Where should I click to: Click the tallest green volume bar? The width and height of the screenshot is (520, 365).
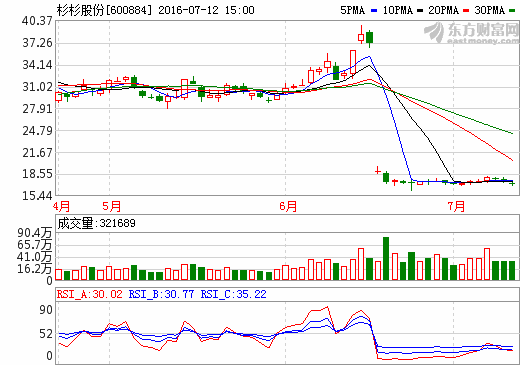tap(386, 258)
